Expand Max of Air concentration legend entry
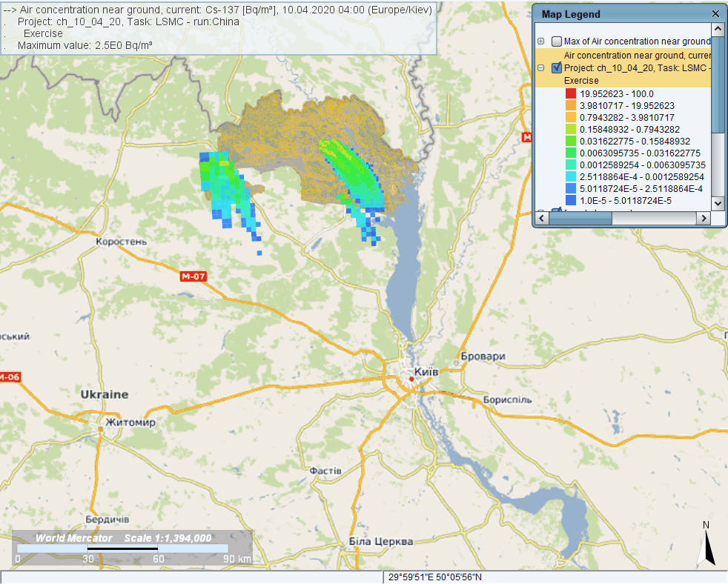Screen dimensions: 728x584 541,42
